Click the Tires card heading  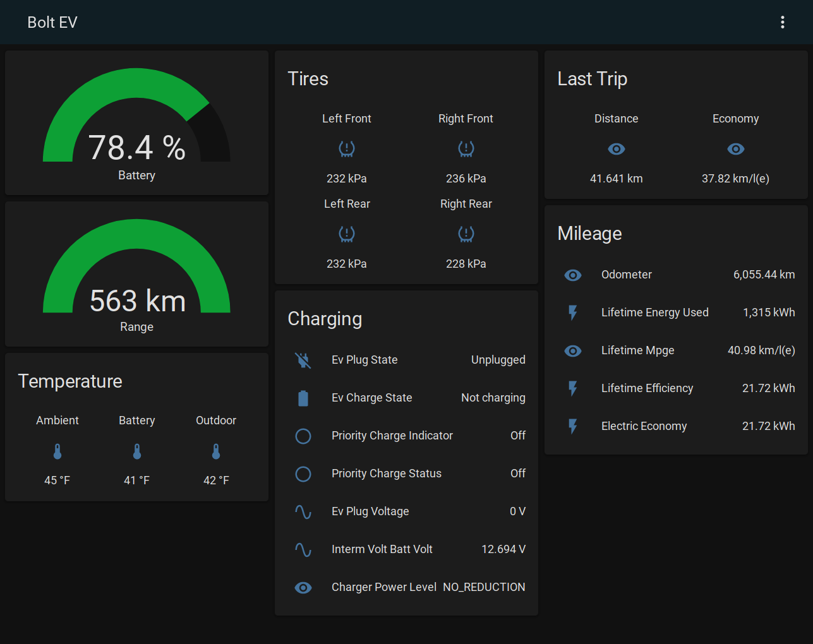pos(308,79)
